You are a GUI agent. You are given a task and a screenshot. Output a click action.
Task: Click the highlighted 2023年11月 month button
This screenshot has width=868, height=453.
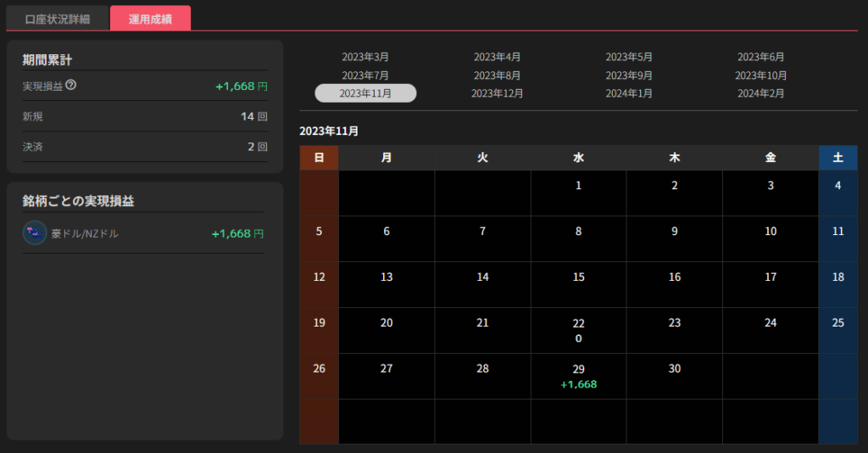click(365, 93)
